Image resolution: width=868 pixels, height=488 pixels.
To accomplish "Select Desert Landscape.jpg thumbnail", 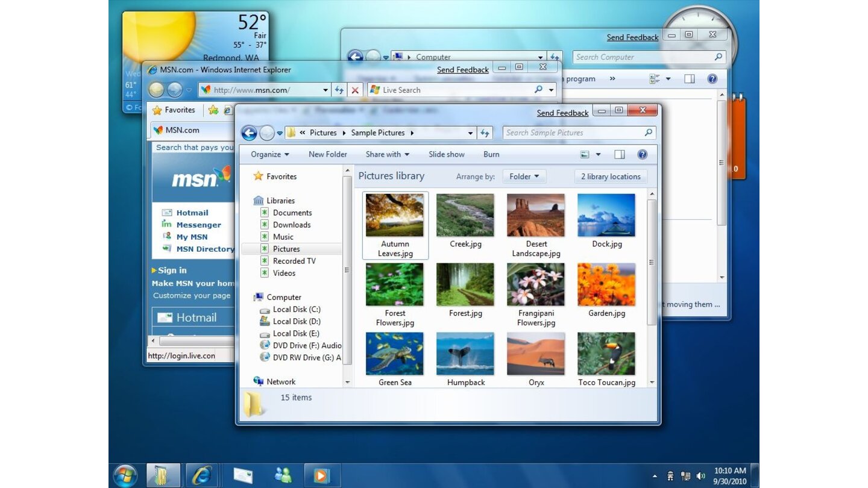I will (x=536, y=225).
